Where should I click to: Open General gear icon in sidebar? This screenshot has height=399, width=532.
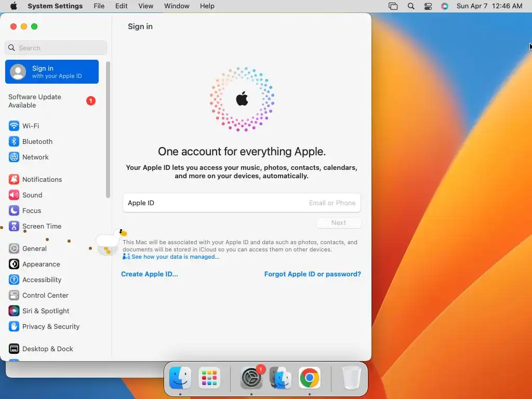coord(14,249)
